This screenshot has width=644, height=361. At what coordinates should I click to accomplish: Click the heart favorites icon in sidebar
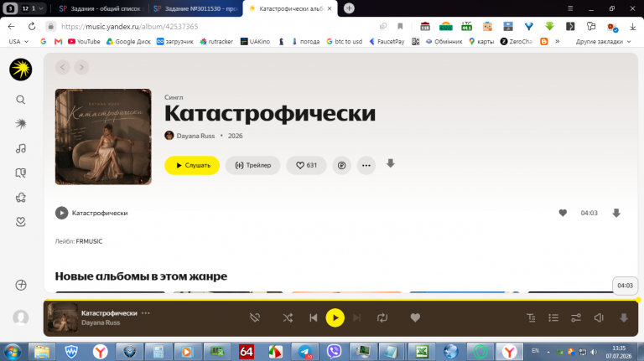(20, 222)
